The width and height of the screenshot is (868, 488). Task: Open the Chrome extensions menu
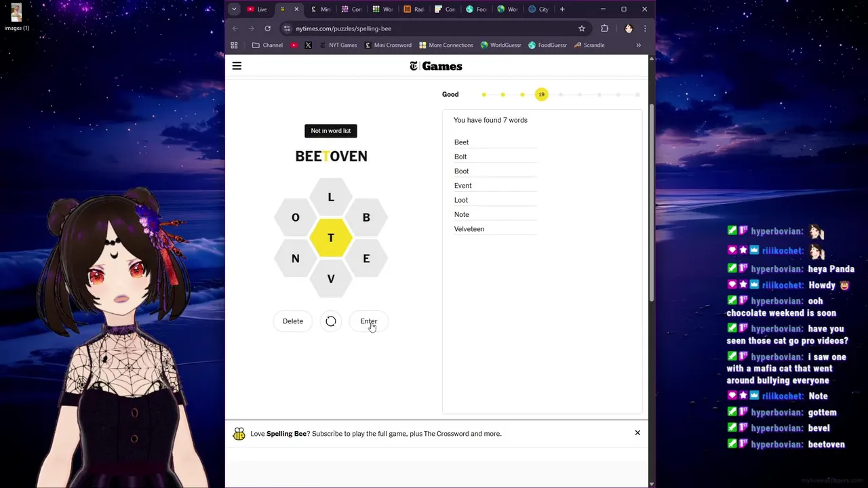(605, 28)
